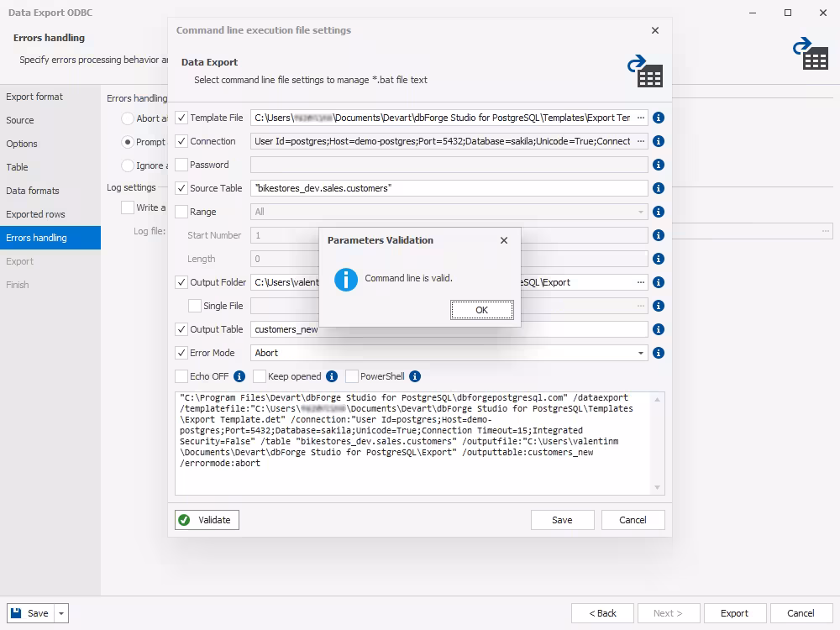Click info icon beside Connection field
The height and width of the screenshot is (630, 840).
click(659, 141)
